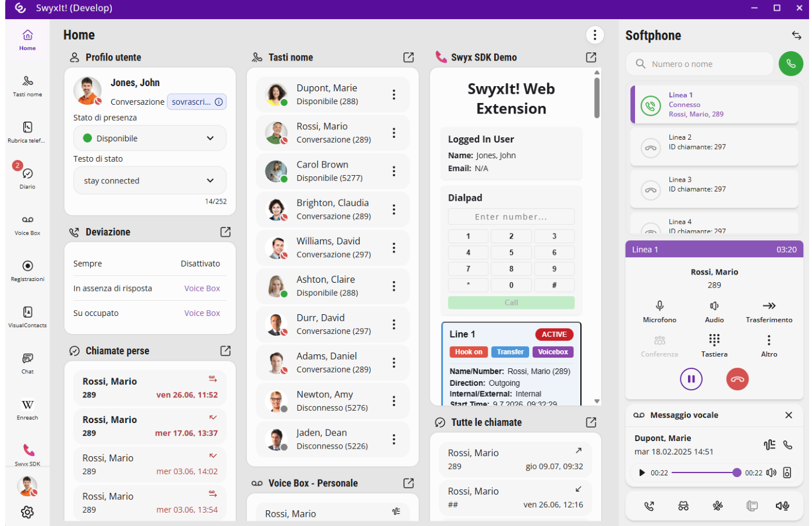
Task: Call back Dupont, Marie from the voice message
Action: (788, 445)
